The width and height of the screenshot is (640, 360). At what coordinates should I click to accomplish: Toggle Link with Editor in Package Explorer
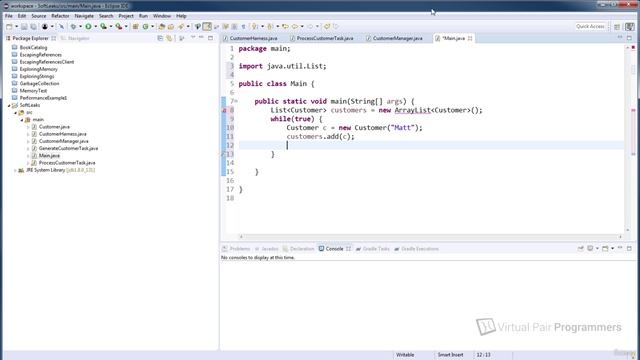(x=169, y=38)
